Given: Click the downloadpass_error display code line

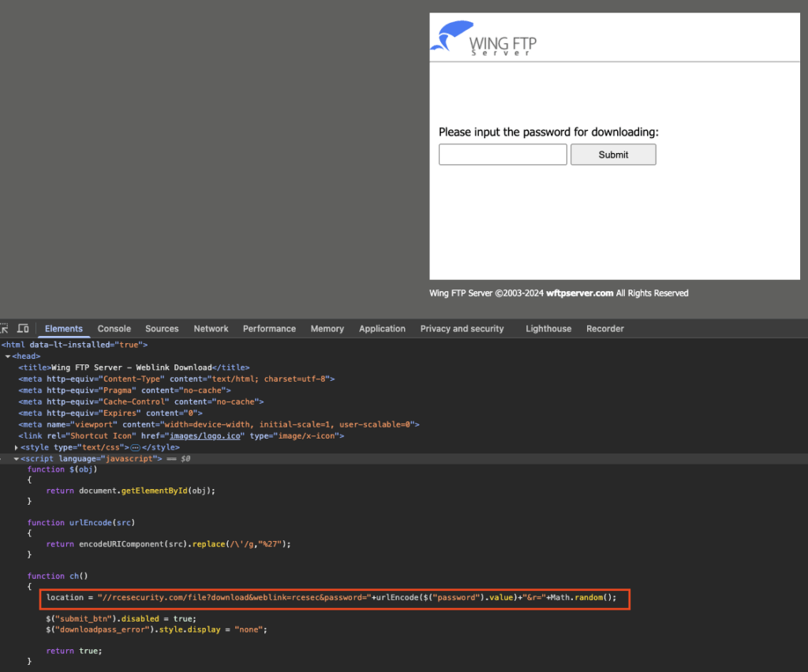Looking at the screenshot, I should coord(156,629).
